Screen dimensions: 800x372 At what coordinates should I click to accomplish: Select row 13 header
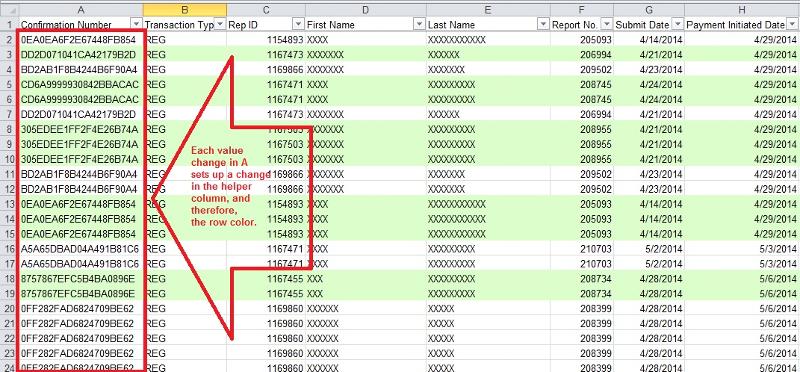[10, 204]
